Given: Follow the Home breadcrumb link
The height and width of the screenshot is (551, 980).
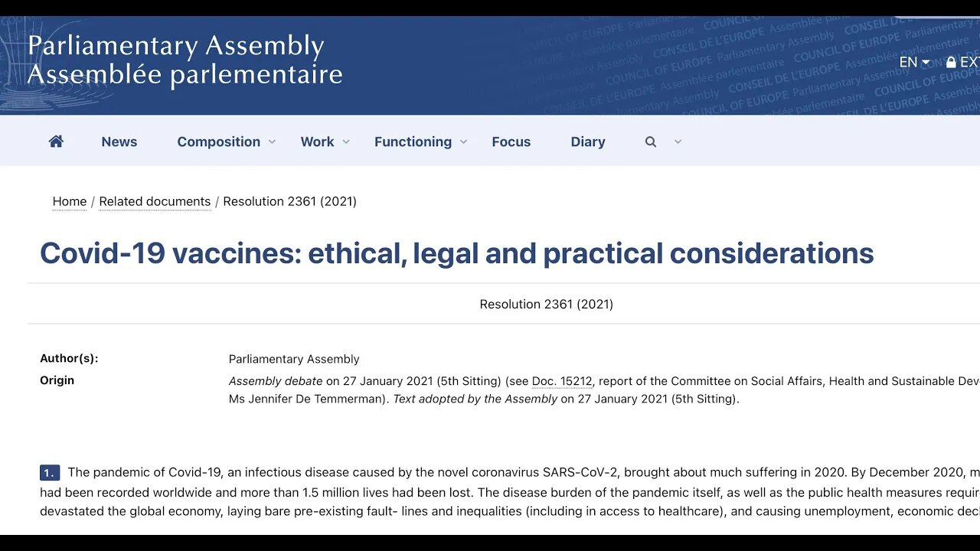Looking at the screenshot, I should point(70,201).
